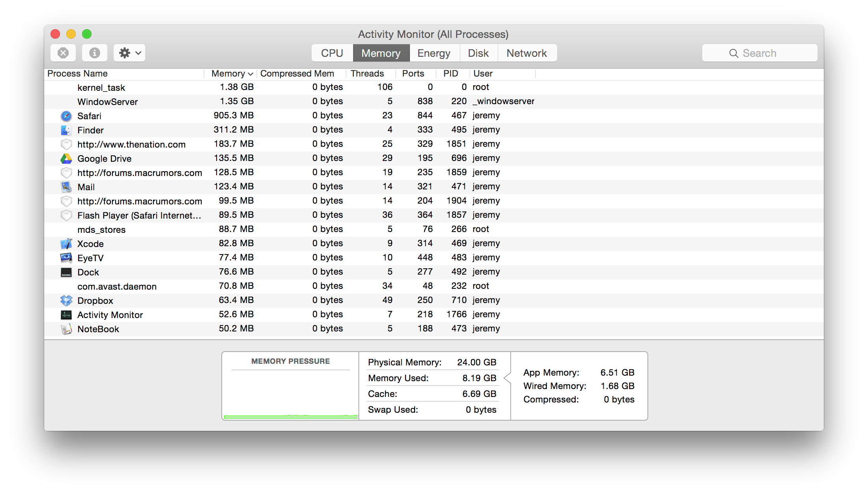Click the Flash Player shield icon

66,215
